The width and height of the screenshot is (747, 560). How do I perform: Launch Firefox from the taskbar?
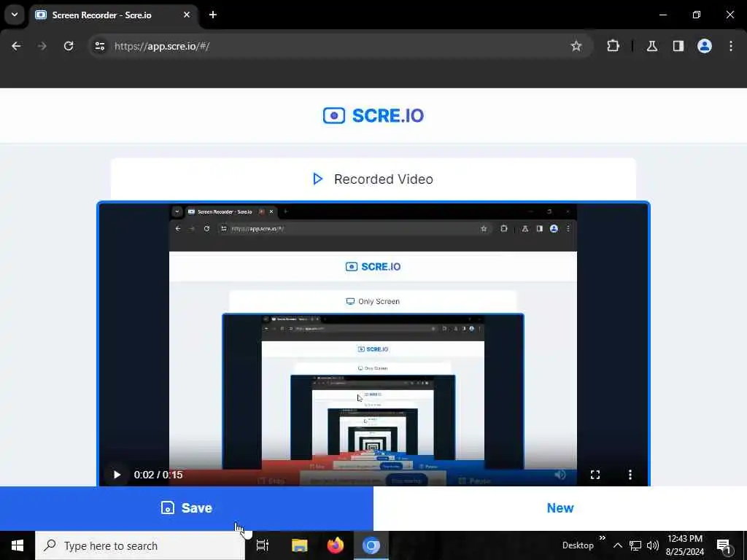[336, 545]
